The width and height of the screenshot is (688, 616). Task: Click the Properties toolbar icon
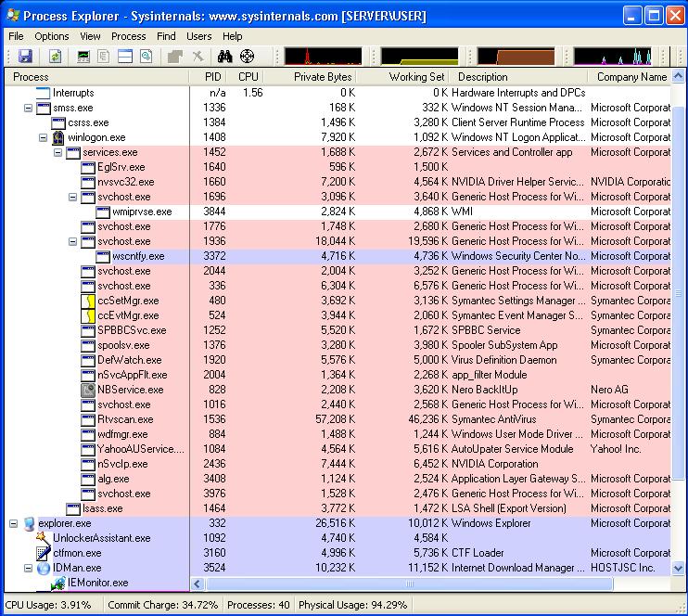(175, 57)
